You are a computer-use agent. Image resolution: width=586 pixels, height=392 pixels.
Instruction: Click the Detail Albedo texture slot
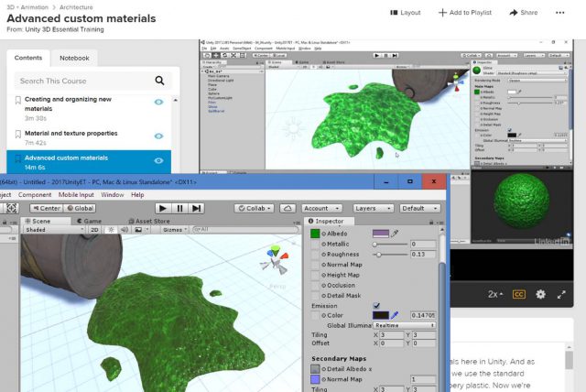point(315,369)
